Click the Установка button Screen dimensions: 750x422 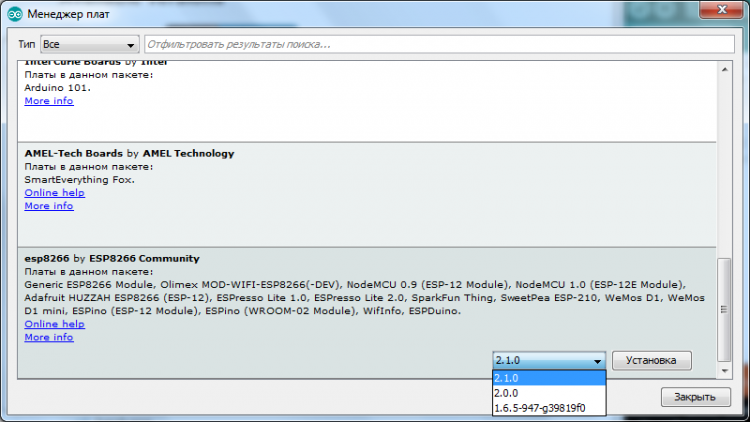[x=651, y=360]
